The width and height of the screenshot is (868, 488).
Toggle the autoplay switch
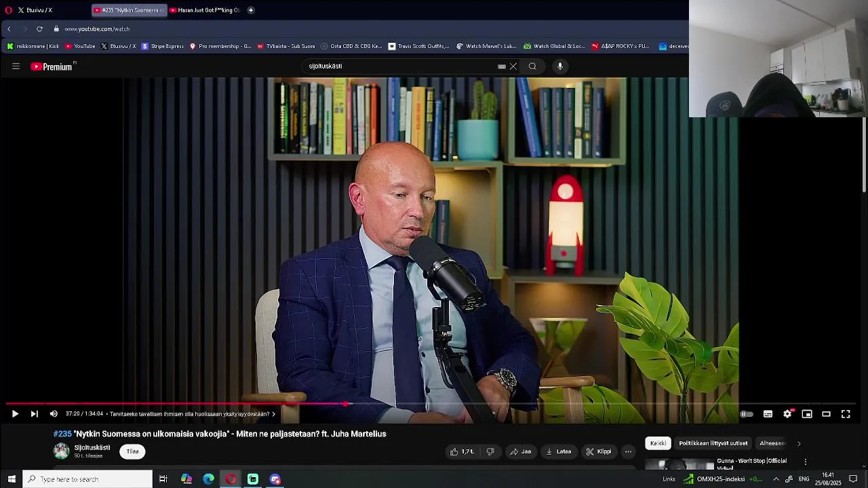point(746,414)
